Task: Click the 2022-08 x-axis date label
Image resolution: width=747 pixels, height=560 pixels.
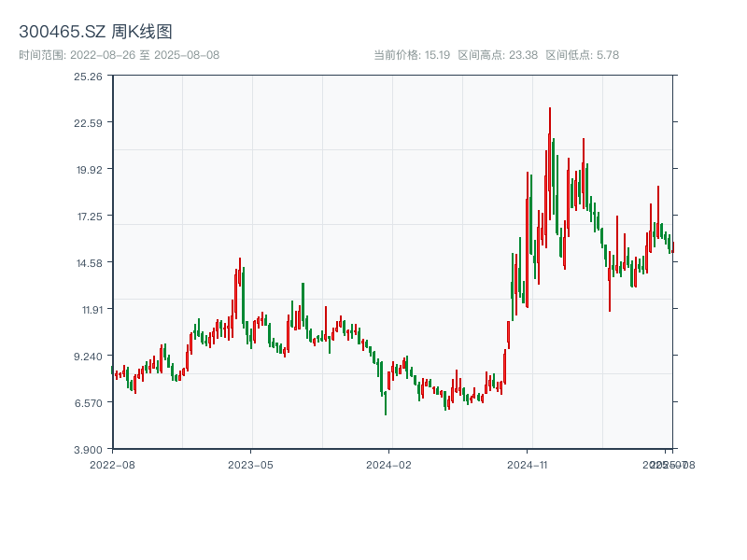Action: click(x=112, y=464)
